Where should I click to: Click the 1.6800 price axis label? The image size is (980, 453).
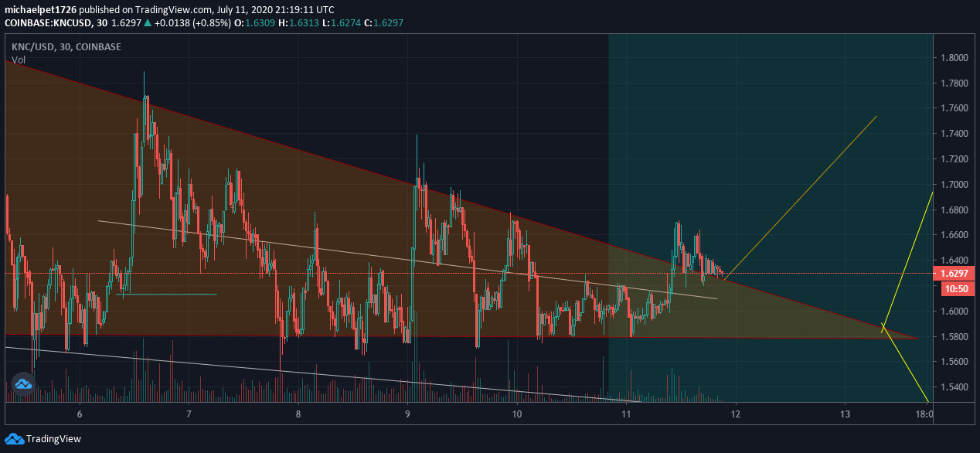[954, 209]
